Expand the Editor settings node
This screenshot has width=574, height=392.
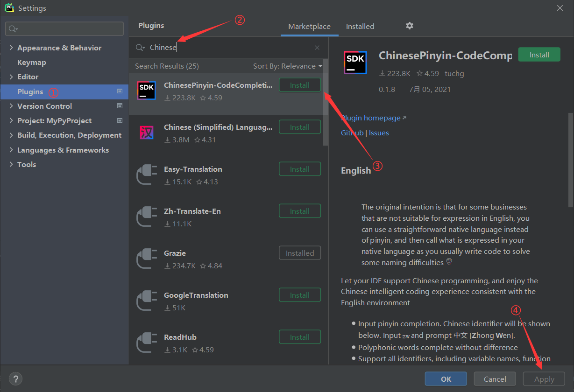click(11, 77)
